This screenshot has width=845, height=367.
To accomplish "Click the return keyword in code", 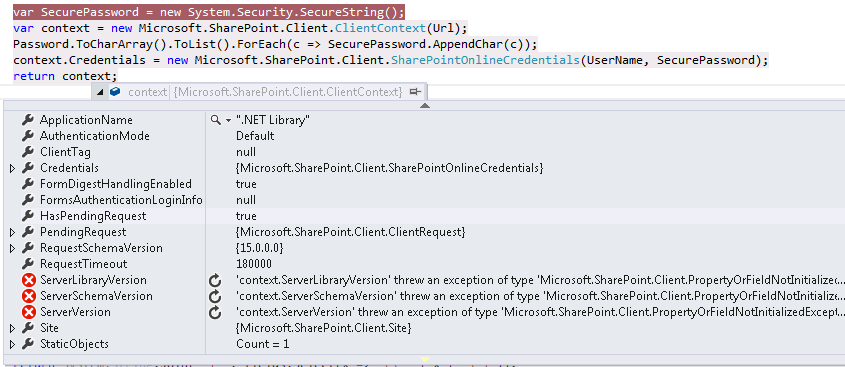I will [x=34, y=77].
